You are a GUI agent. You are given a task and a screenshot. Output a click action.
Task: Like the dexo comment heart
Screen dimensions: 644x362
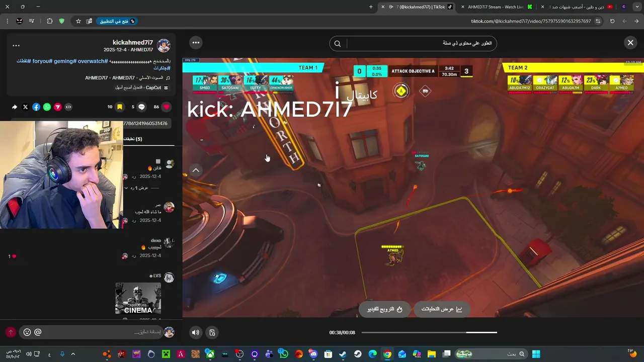(14, 256)
